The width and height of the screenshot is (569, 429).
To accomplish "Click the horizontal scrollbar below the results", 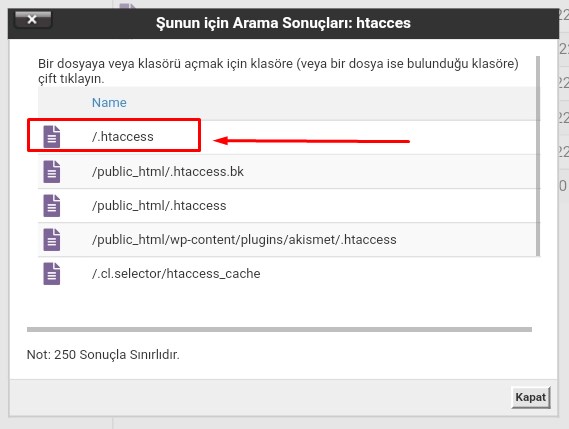I will pyautogui.click(x=279, y=330).
